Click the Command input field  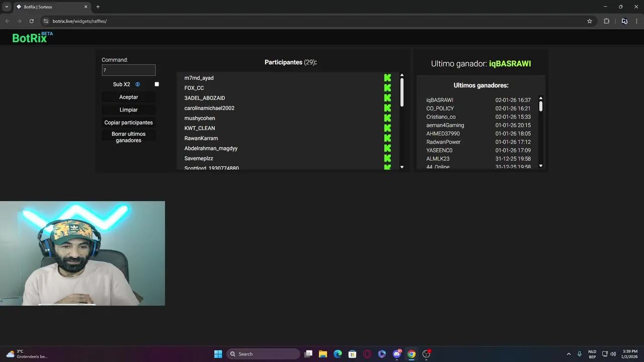point(128,70)
